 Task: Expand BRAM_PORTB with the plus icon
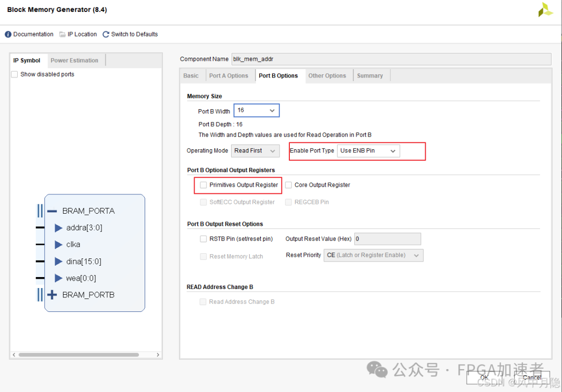click(52, 295)
